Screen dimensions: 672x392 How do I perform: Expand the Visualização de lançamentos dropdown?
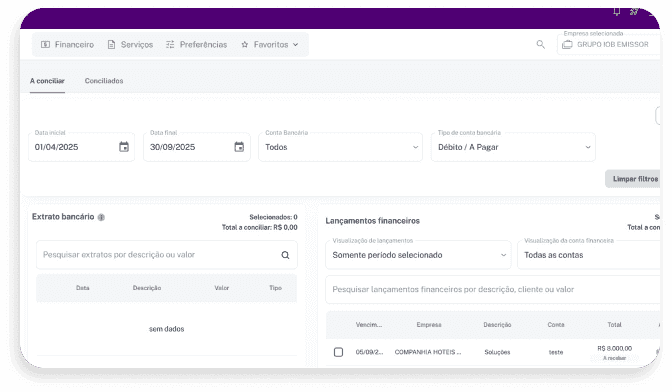point(418,255)
